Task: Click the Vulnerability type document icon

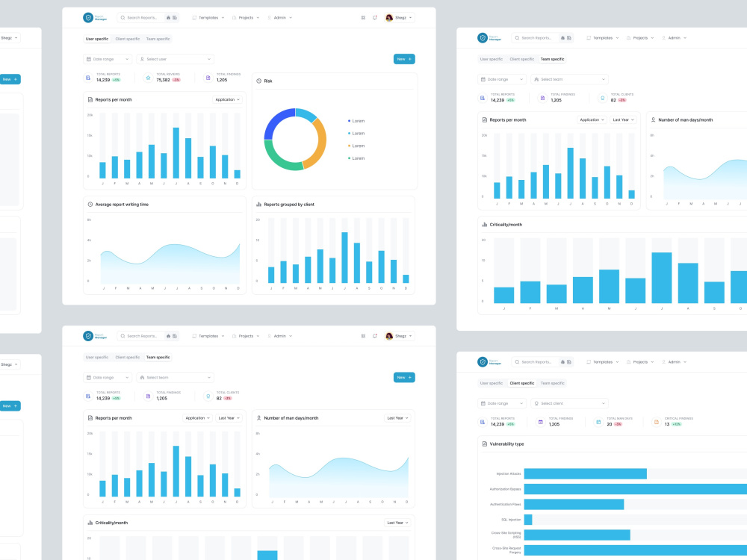Action: pyautogui.click(x=485, y=444)
